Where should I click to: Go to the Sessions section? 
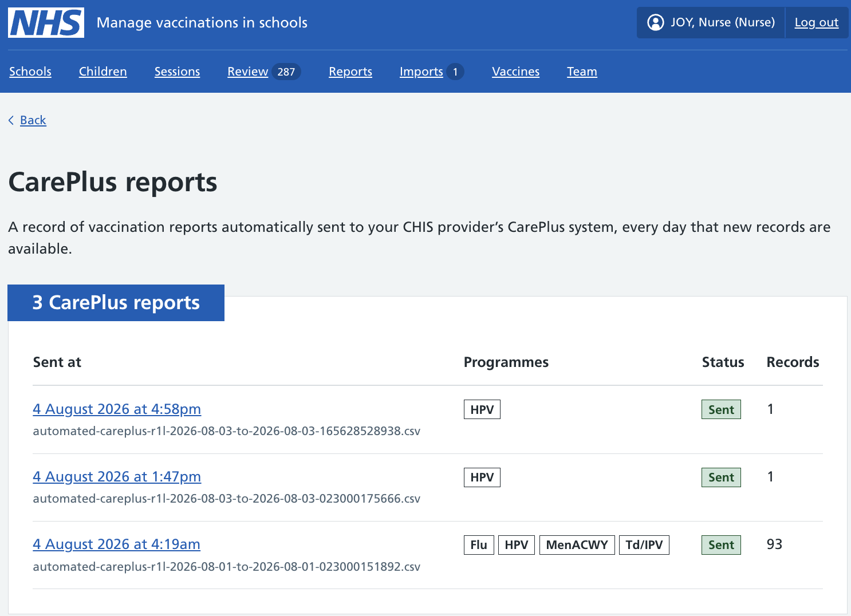[177, 72]
